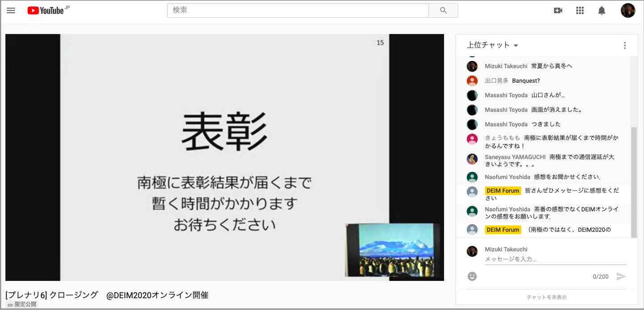The height and width of the screenshot is (310, 644).
Task: Click Mizuki Takeuchi avatar by message input
Action: [472, 251]
